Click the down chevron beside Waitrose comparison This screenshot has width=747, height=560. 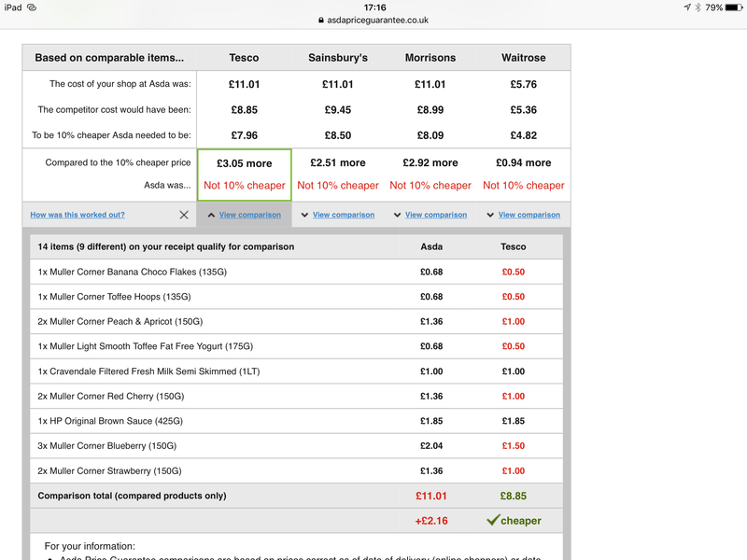[x=490, y=215]
